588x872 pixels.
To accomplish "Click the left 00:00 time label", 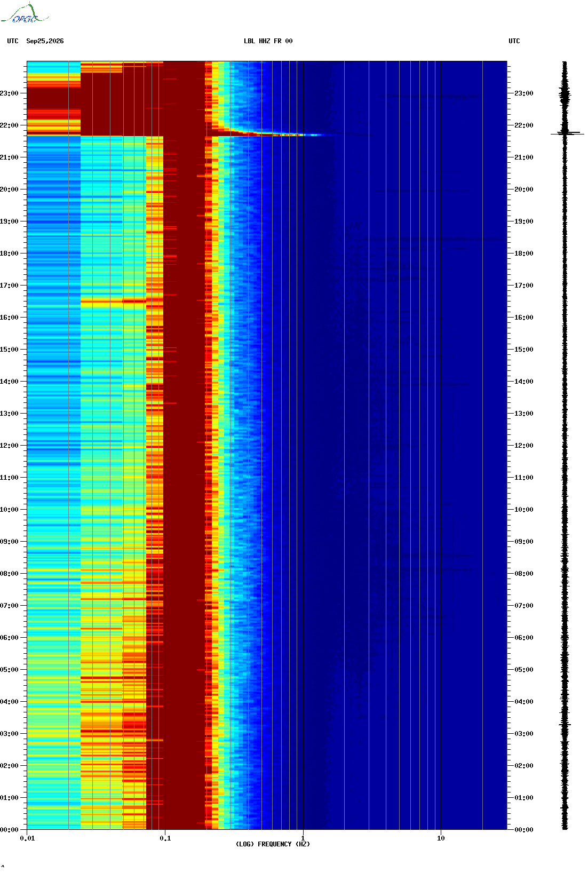I will (x=9, y=830).
